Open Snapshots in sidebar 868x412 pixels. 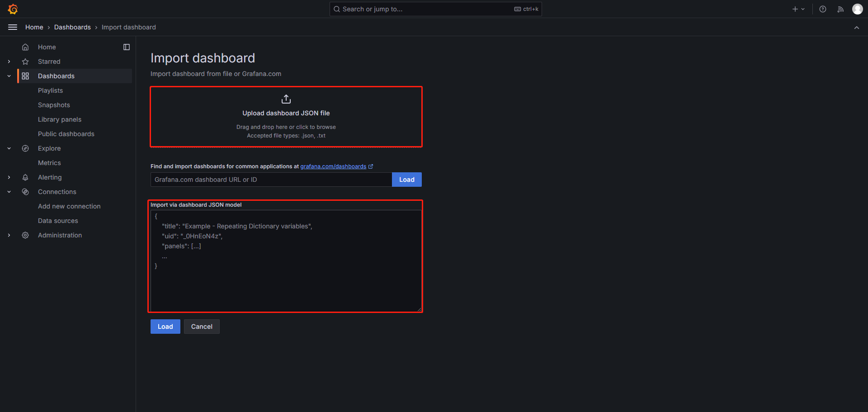54,105
